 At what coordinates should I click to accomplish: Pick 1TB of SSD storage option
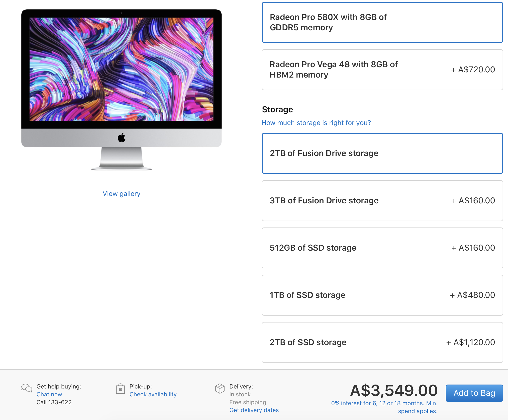pos(382,295)
